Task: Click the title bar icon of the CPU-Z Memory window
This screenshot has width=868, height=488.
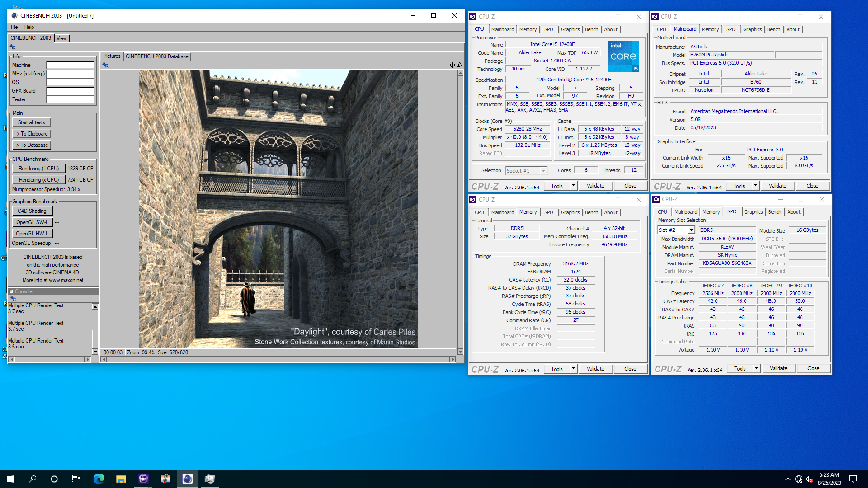Action: tap(473, 200)
